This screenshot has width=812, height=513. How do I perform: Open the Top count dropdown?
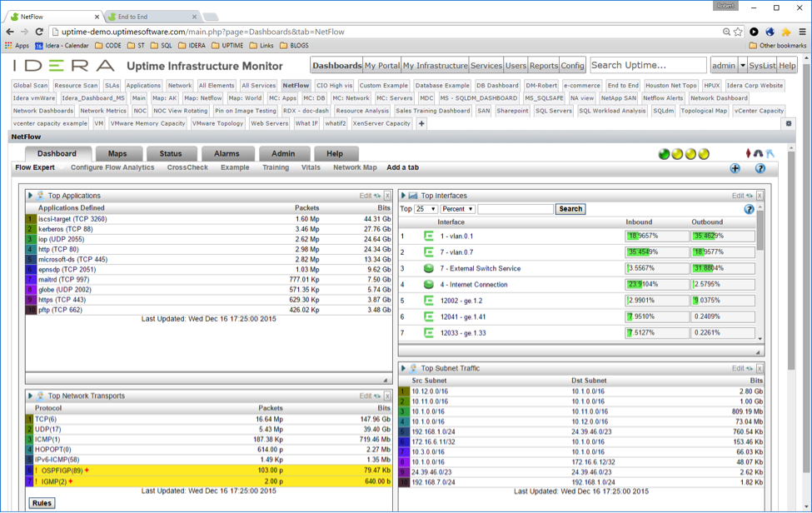tap(426, 209)
